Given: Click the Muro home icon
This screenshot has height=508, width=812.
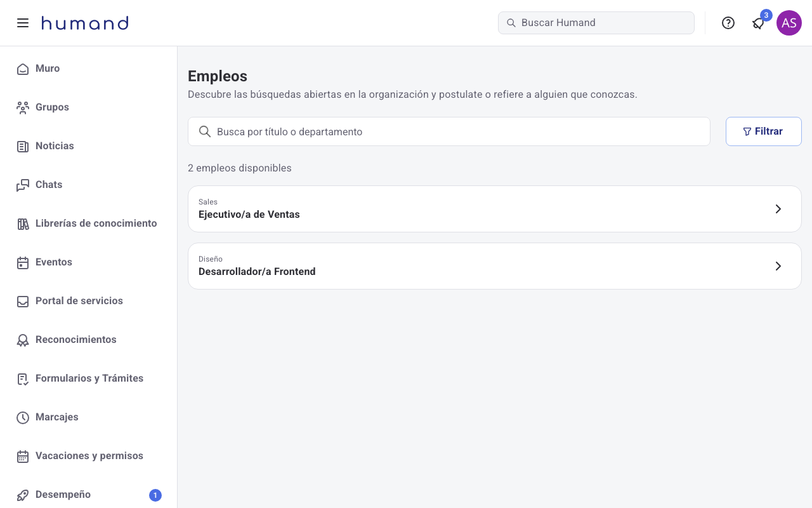Looking at the screenshot, I should pyautogui.click(x=23, y=69).
